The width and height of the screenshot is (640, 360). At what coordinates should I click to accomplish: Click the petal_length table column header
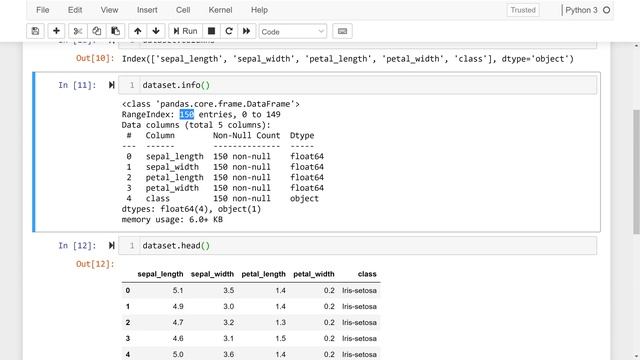(264, 274)
